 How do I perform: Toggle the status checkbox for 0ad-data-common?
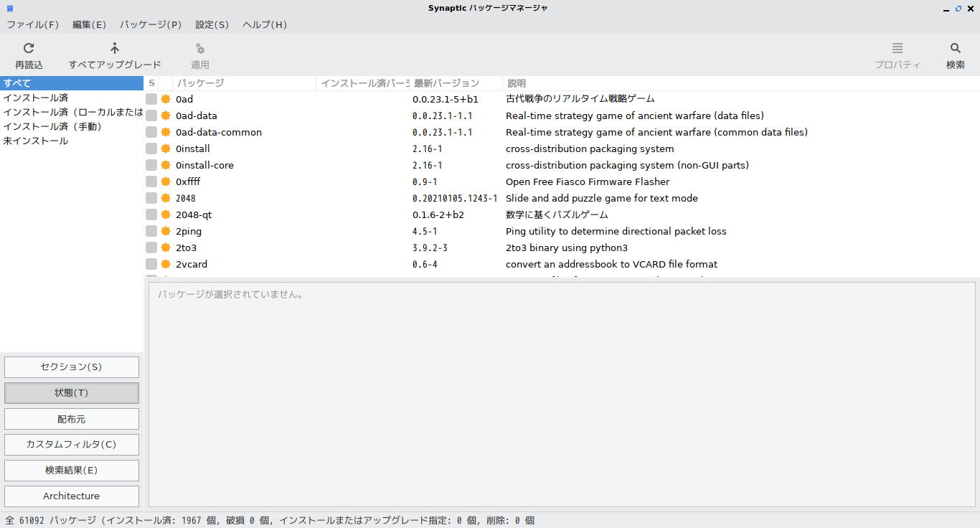(x=151, y=132)
